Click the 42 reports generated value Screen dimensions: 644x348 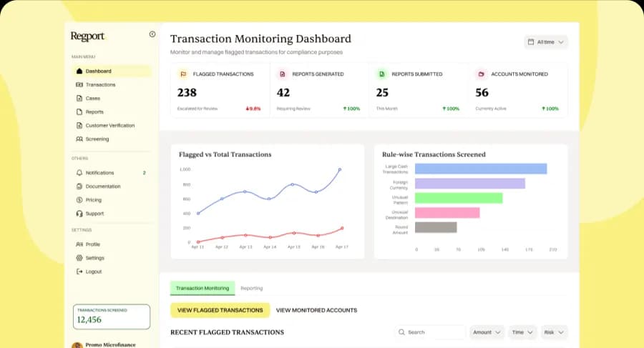coord(283,93)
